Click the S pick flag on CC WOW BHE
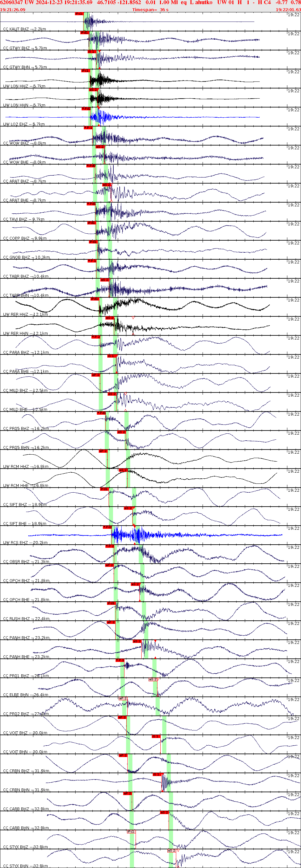Viewport: 301px width, 868px height. pyautogui.click(x=100, y=147)
